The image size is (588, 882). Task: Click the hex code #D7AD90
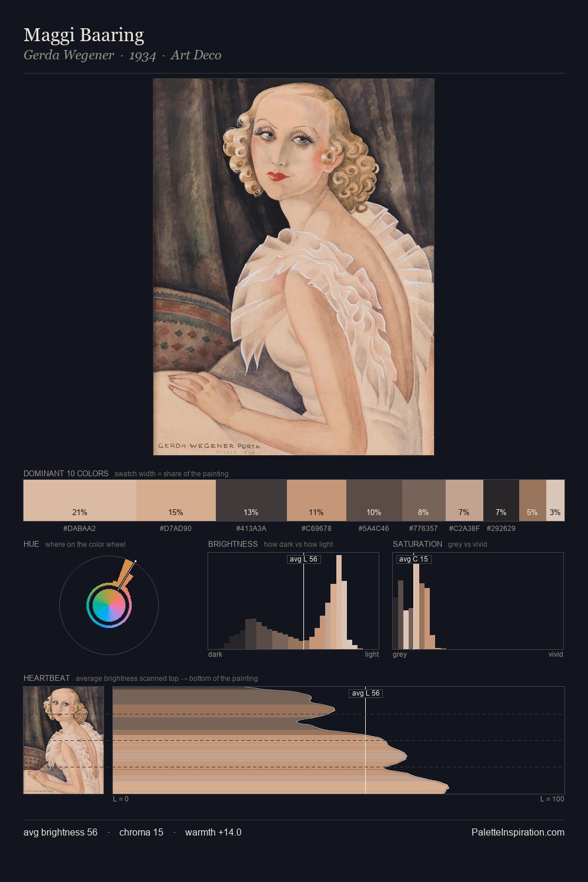(x=176, y=529)
